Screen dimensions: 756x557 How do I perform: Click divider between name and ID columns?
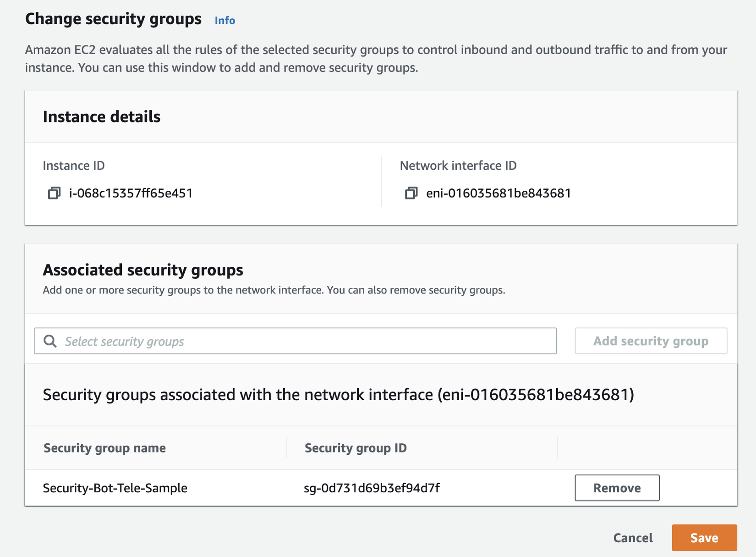tap(286, 448)
